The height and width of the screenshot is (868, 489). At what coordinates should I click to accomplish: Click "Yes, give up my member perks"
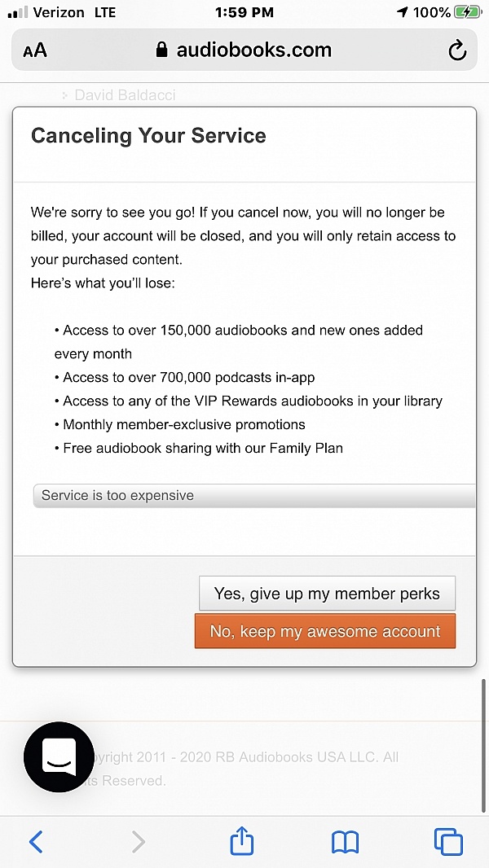(327, 594)
